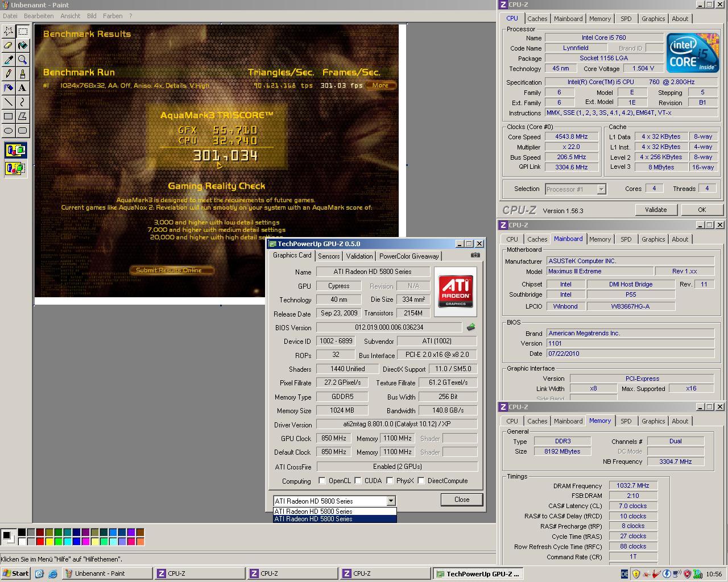Choose the highlighted Radeon HD 5800 list entry
The height and width of the screenshot is (582, 728).
click(334, 518)
